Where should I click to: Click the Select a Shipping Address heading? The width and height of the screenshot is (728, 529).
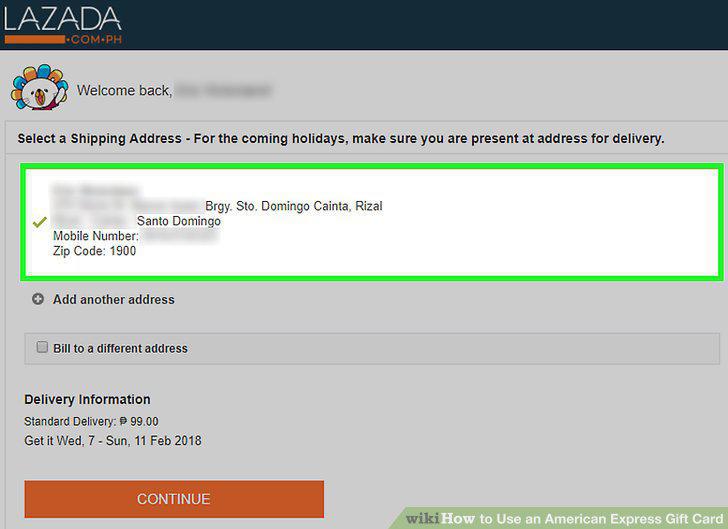coord(341,138)
